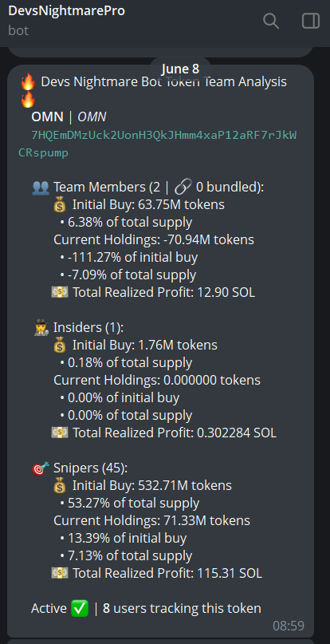Click the green checkmark next to Active
The height and width of the screenshot is (644, 330).
tap(80, 608)
